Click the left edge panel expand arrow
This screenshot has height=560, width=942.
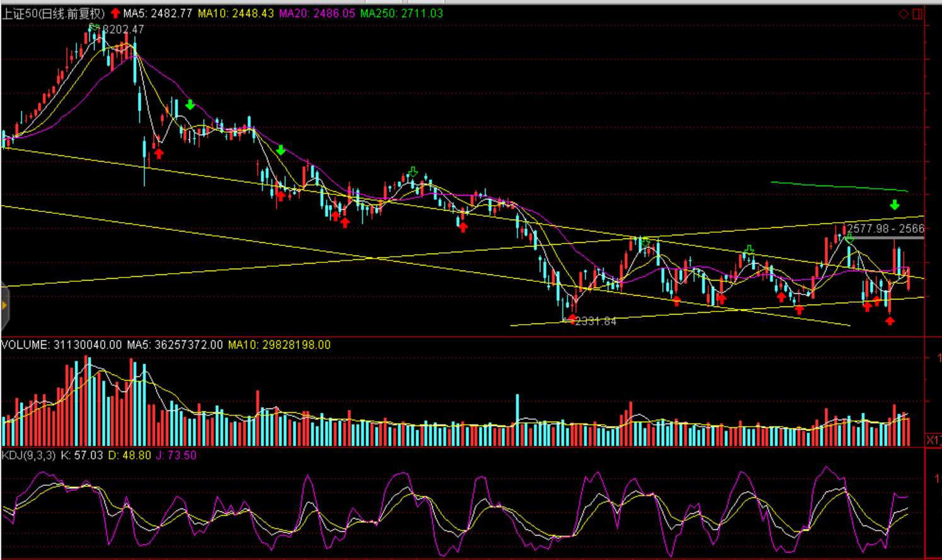(4, 306)
